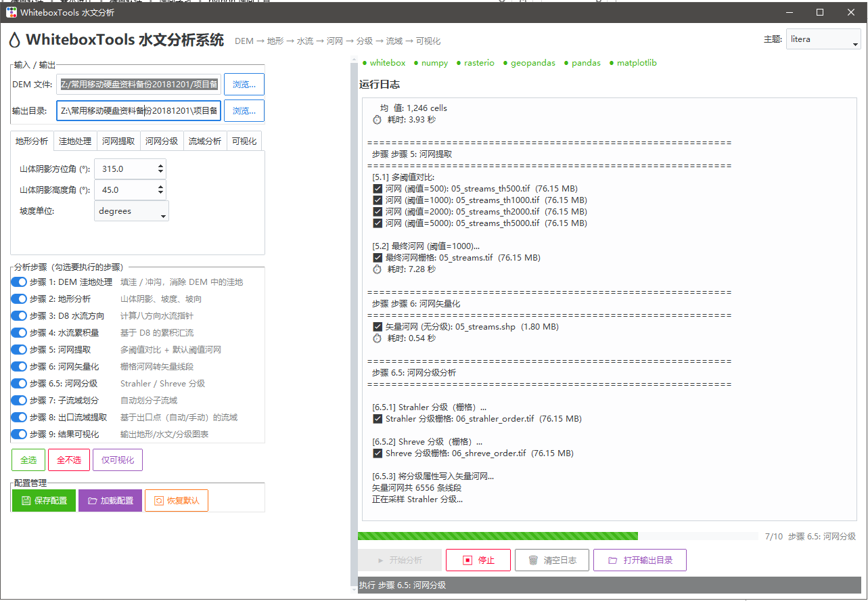The image size is (868, 601).
Task: Select the 流域分析 tab
Action: pos(205,141)
